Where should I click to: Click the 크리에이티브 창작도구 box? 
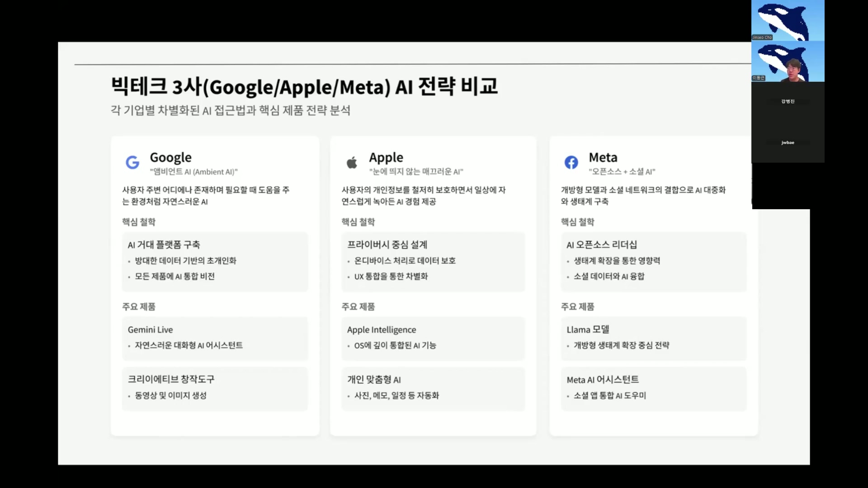215,388
